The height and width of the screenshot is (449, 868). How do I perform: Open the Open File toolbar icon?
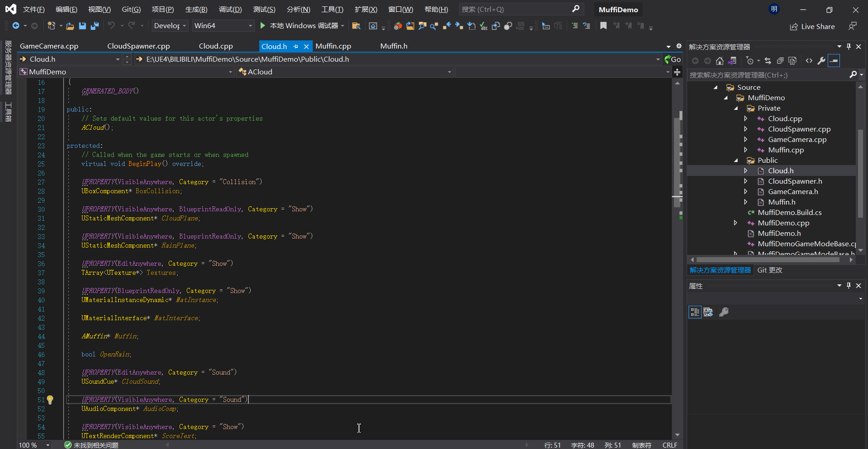[x=70, y=26]
